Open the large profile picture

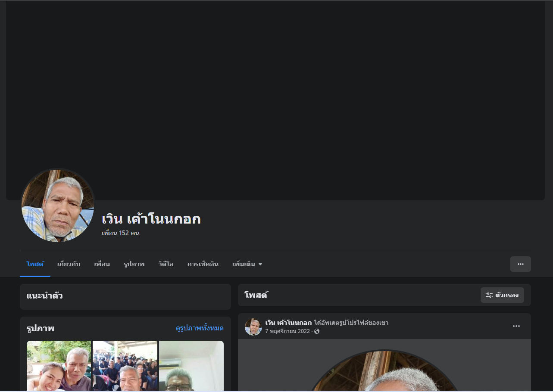click(x=58, y=205)
